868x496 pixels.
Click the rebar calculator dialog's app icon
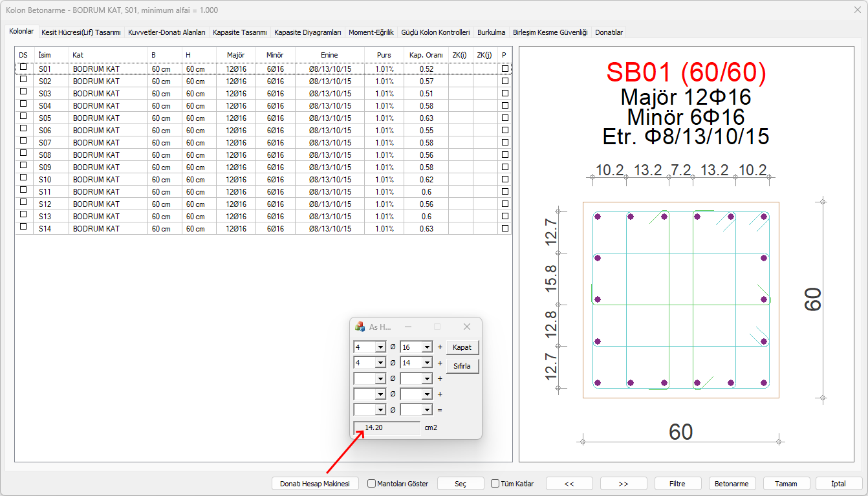pos(360,327)
